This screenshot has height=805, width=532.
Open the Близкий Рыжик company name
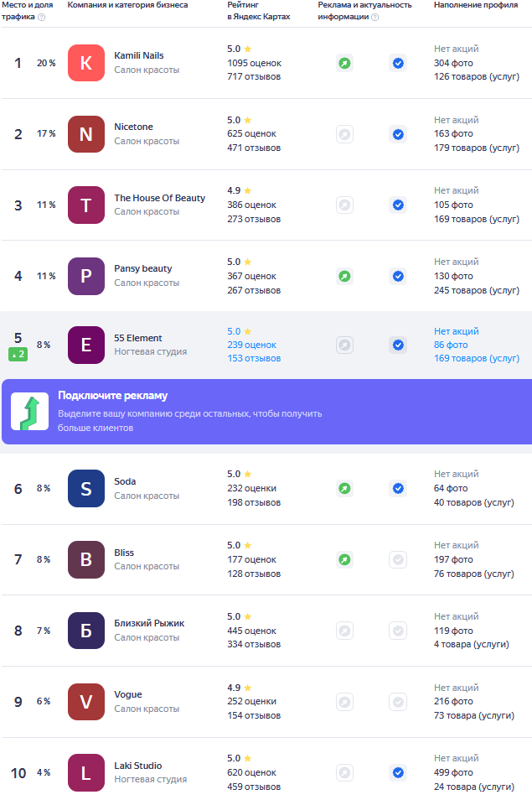click(149, 623)
